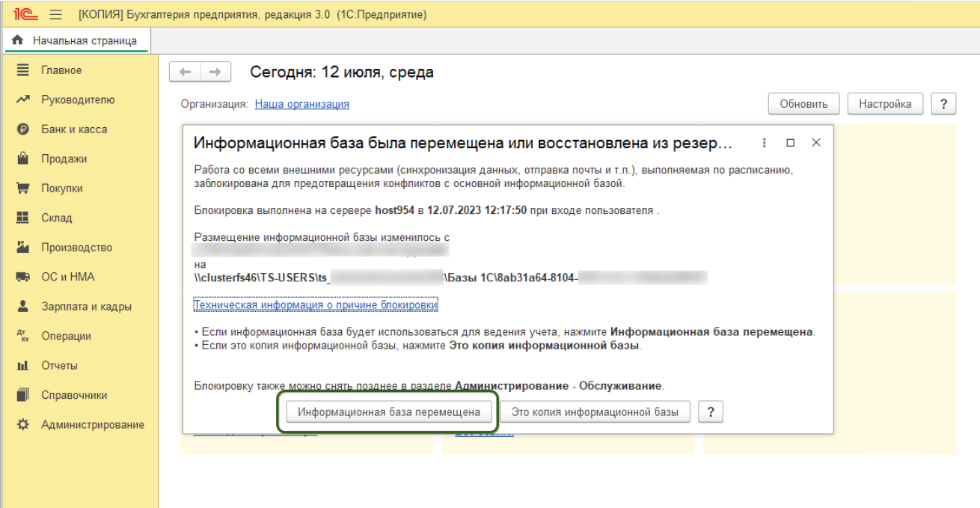Open Главное section icon in sidebar

coord(23,70)
